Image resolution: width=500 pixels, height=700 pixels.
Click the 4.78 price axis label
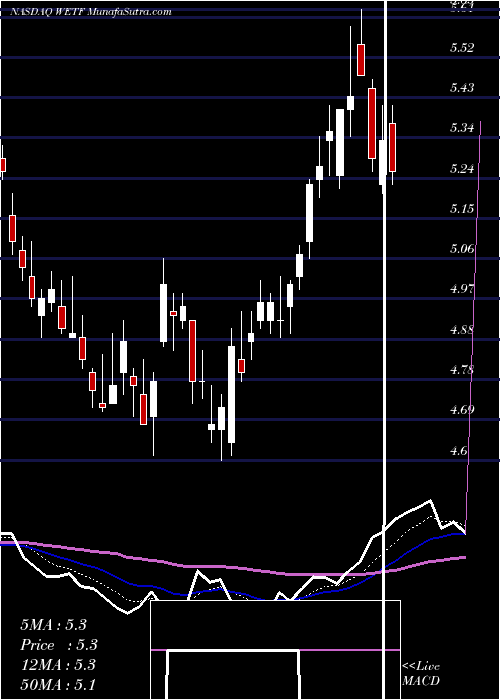(x=462, y=370)
